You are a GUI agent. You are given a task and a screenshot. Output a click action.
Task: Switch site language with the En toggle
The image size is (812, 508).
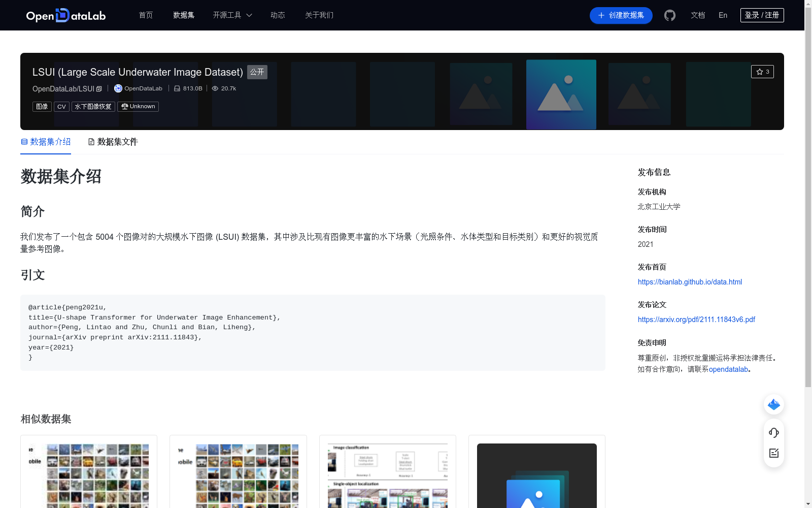pyautogui.click(x=722, y=15)
